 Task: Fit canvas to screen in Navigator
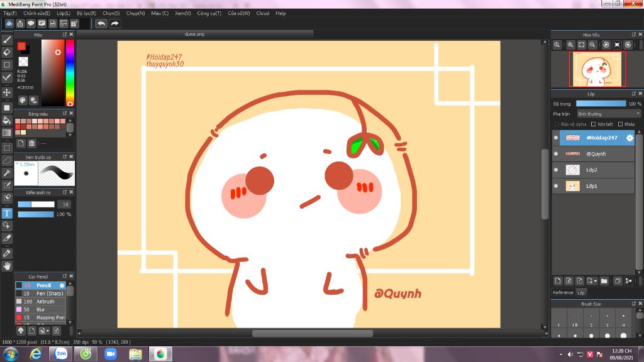[x=581, y=45]
